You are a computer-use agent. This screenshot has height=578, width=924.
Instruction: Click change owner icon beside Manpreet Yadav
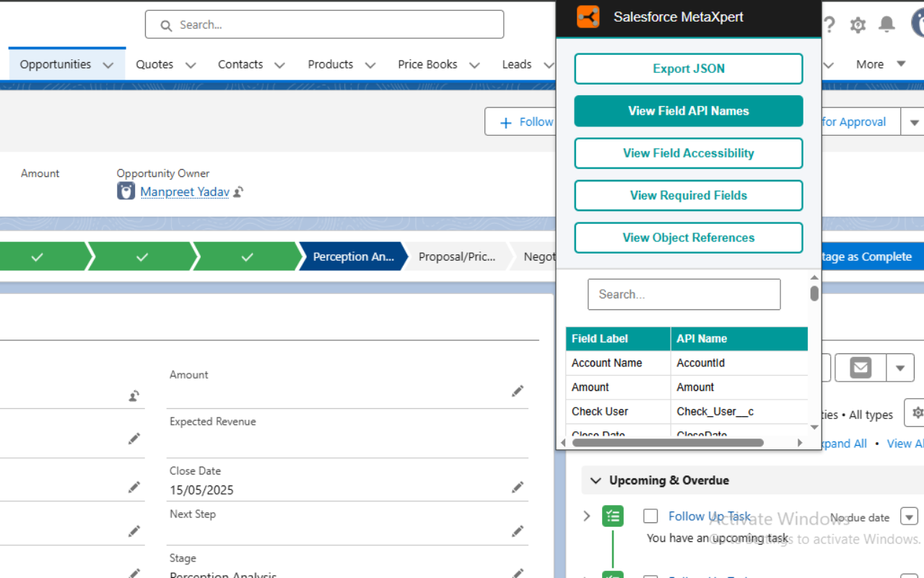pos(238,192)
